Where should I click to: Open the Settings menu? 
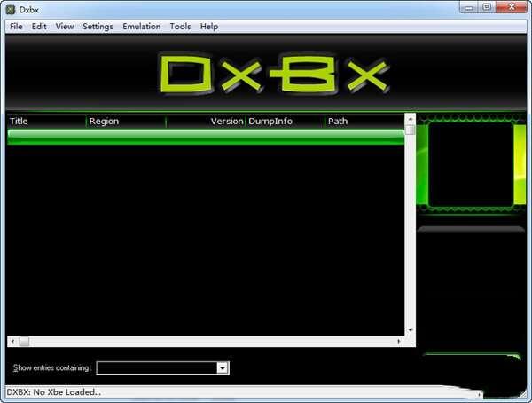tap(98, 27)
